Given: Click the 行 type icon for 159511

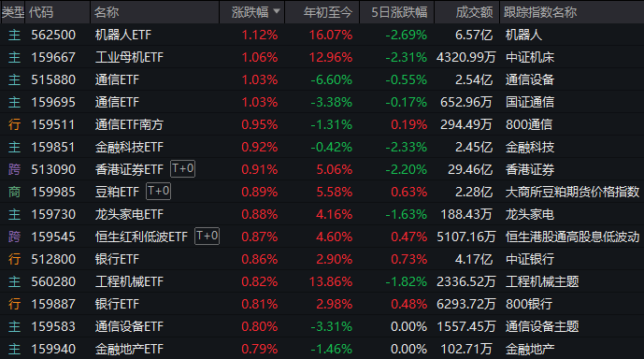Looking at the screenshot, I should pyautogui.click(x=14, y=124).
